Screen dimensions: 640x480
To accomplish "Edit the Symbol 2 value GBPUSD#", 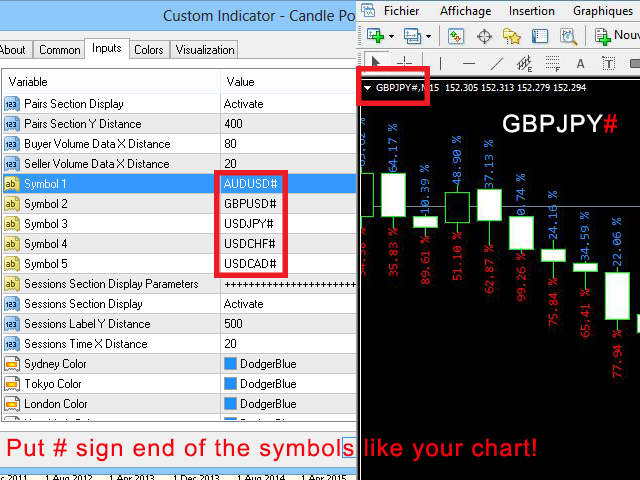I will point(251,204).
